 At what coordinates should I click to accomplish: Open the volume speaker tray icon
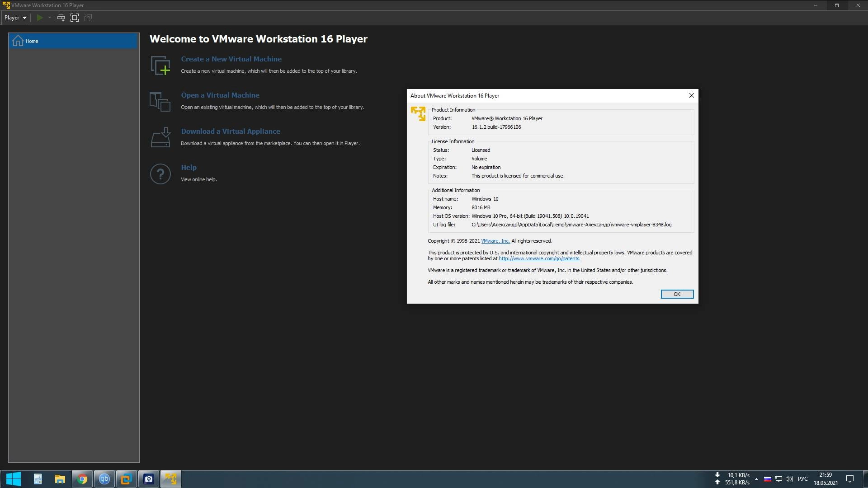789,479
